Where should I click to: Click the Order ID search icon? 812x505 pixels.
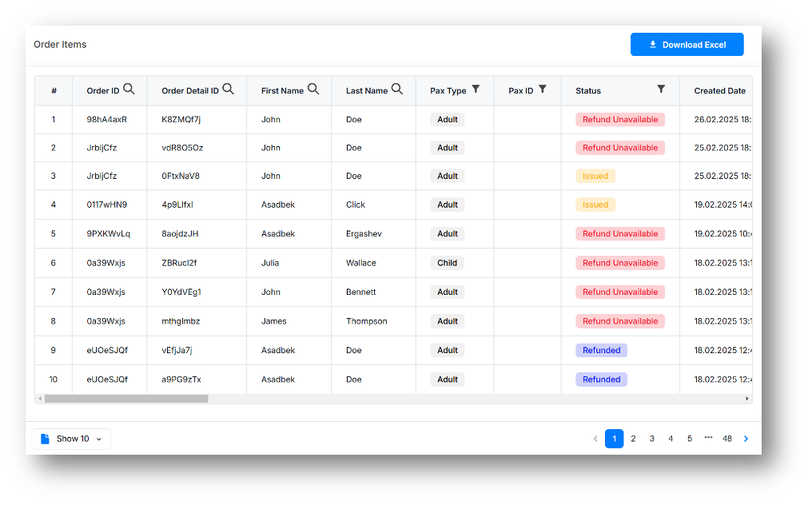pyautogui.click(x=129, y=89)
